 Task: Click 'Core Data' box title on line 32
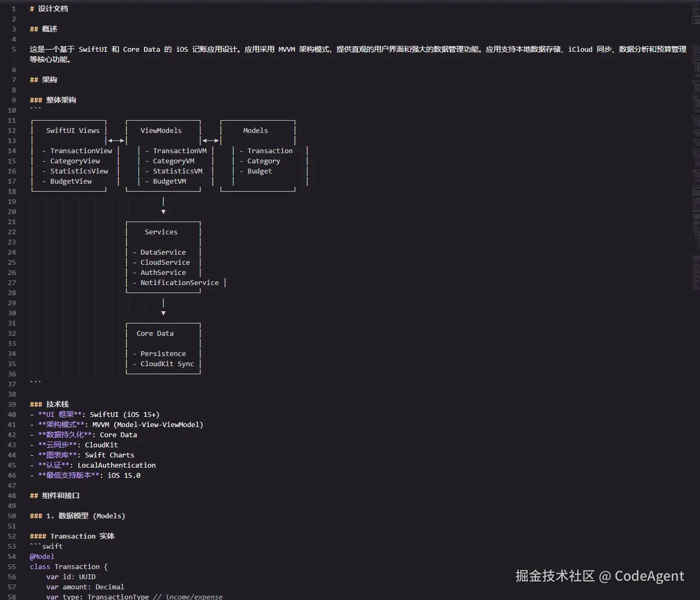pos(155,333)
